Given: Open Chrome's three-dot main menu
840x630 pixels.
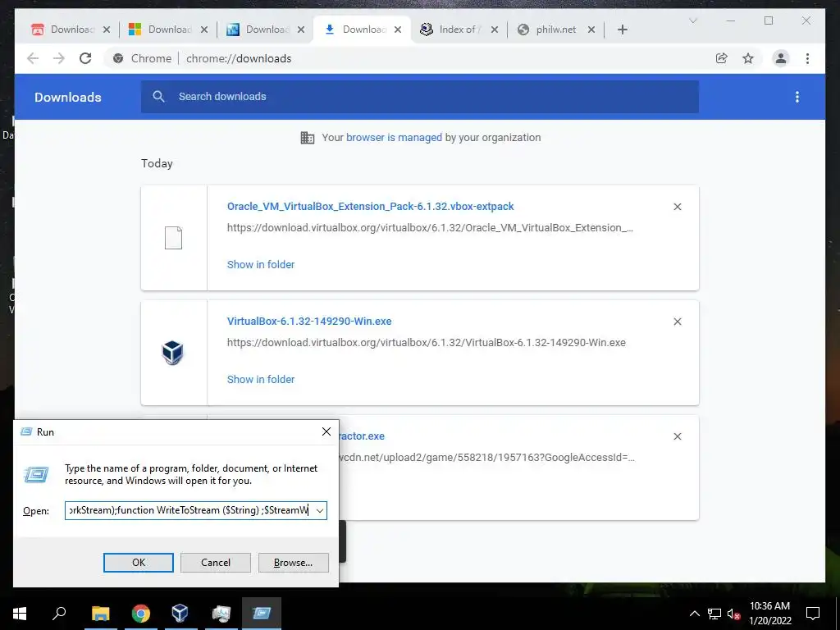Looking at the screenshot, I should 807,58.
